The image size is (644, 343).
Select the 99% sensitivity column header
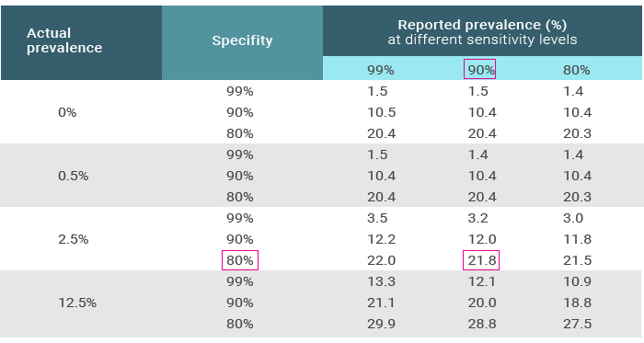(381, 70)
